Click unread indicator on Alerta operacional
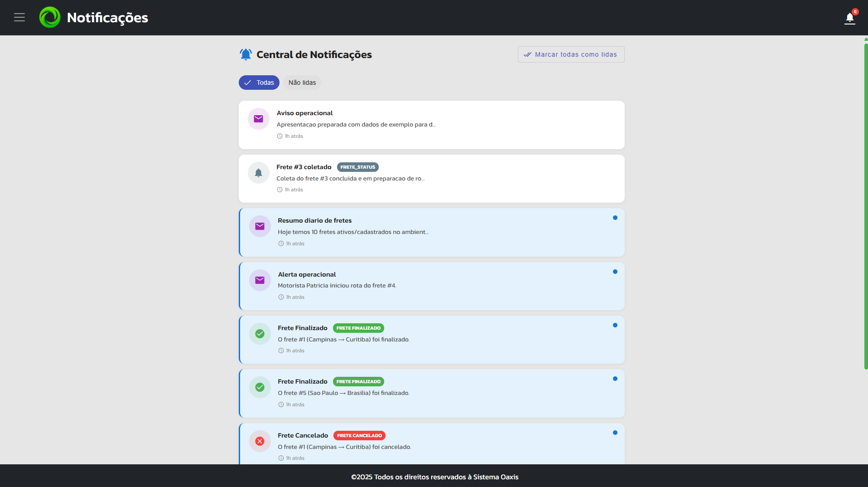The width and height of the screenshot is (868, 487). [x=615, y=272]
